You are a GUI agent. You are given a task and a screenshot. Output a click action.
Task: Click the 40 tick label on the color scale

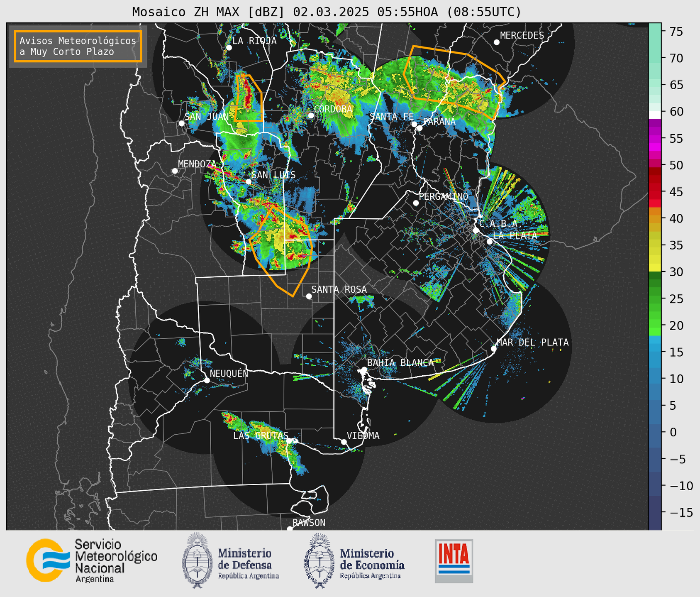pyautogui.click(x=676, y=218)
